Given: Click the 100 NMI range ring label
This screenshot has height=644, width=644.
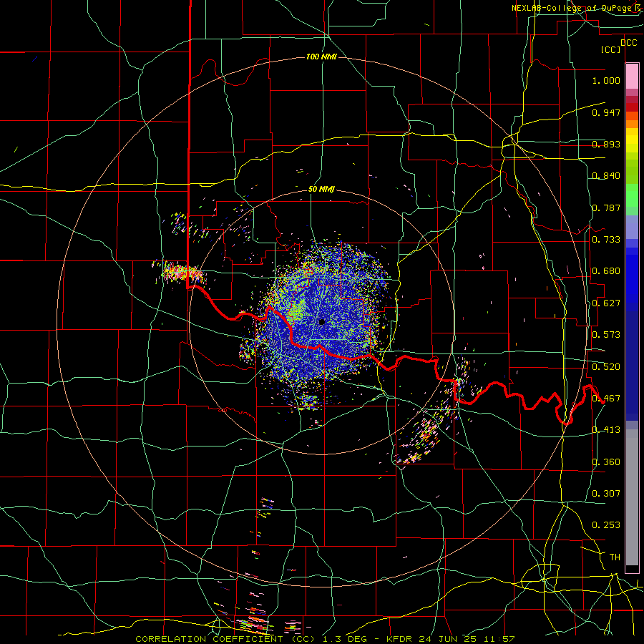Looking at the screenshot, I should [321, 57].
